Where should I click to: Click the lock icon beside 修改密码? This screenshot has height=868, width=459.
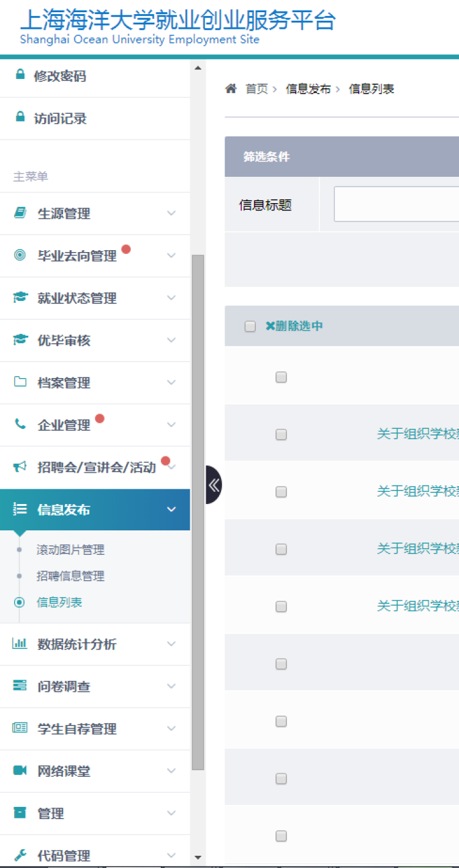point(20,75)
